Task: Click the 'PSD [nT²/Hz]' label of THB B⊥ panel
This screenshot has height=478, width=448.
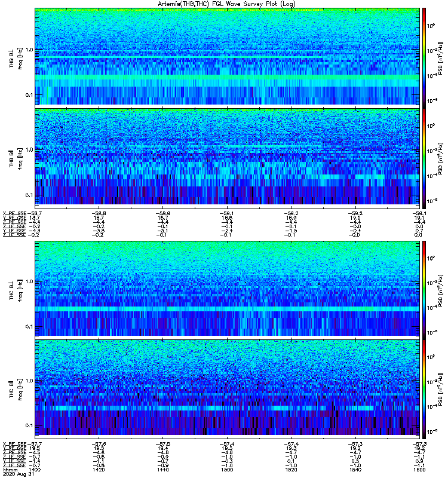Action: [x=440, y=58]
